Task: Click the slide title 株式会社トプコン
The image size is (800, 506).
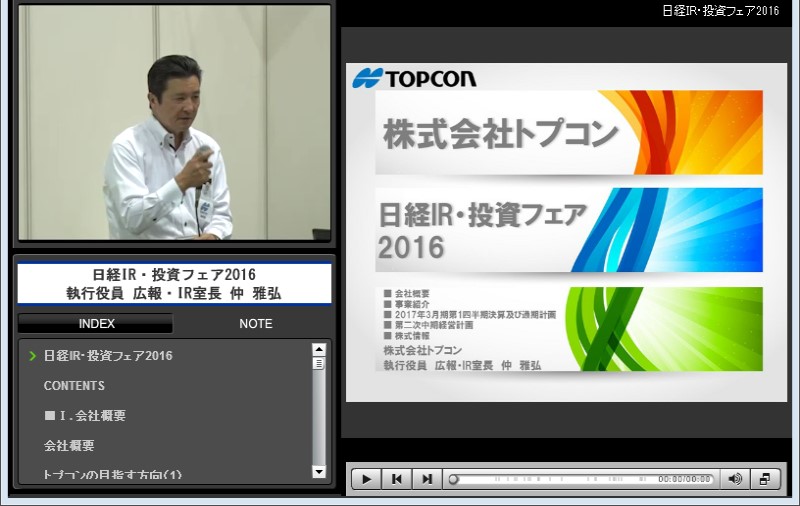Action: click(501, 134)
